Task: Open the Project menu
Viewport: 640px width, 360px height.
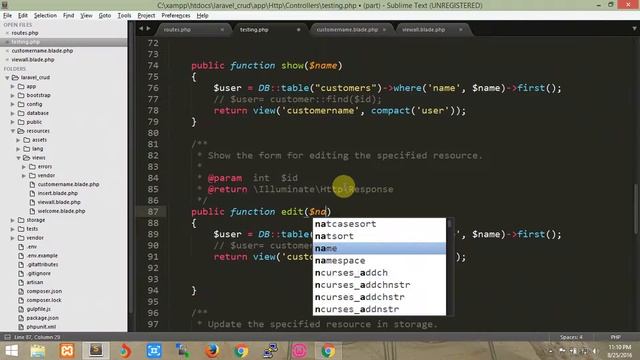Action: (x=146, y=16)
